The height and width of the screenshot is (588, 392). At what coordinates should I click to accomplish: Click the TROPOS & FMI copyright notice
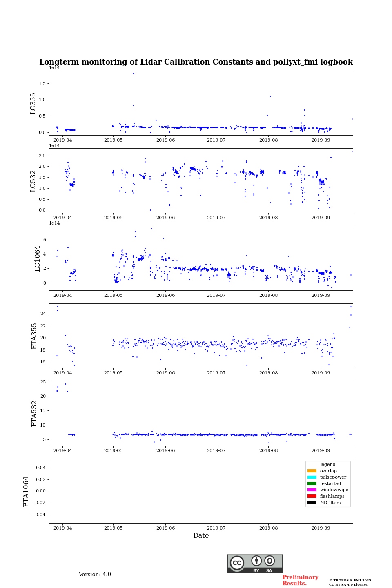coord(350,582)
